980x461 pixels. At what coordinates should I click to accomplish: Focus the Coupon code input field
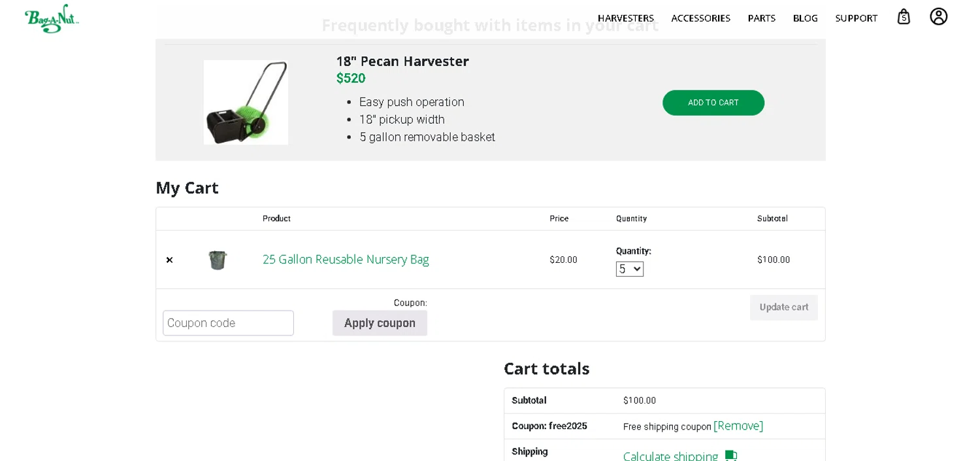[228, 323]
